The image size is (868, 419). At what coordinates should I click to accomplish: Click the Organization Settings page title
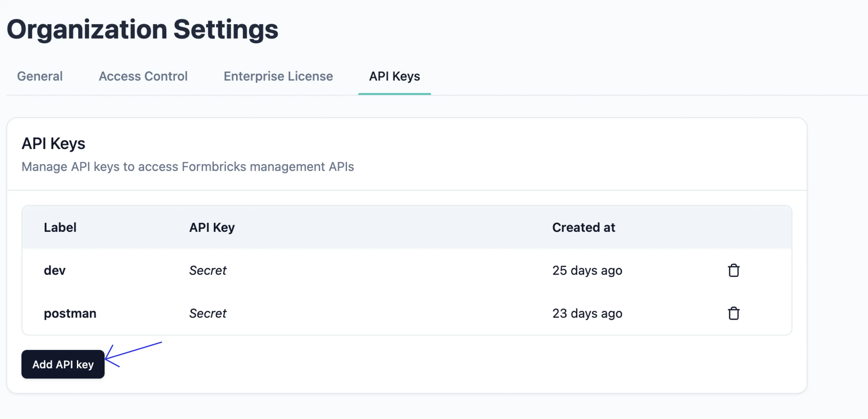click(142, 30)
